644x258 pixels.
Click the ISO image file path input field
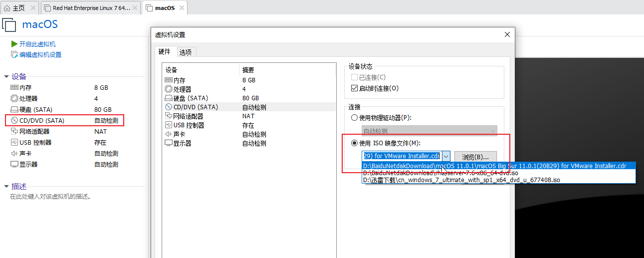click(x=402, y=156)
